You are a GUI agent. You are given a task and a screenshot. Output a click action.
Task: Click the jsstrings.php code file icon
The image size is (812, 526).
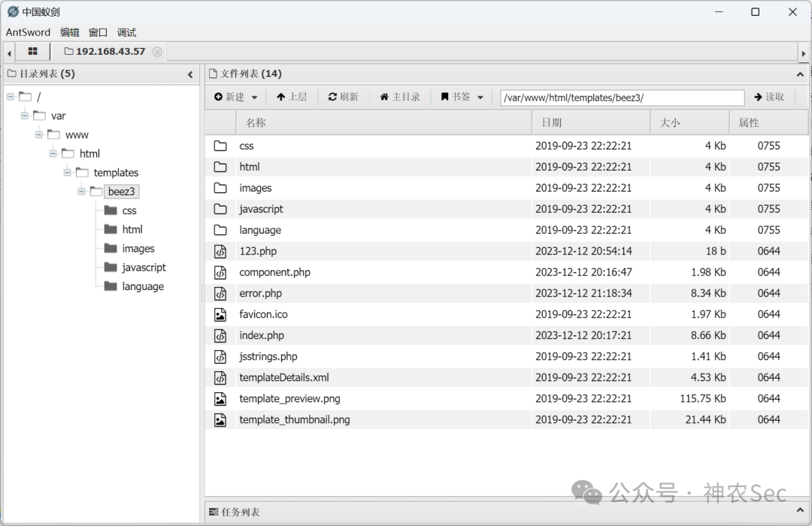[220, 356]
